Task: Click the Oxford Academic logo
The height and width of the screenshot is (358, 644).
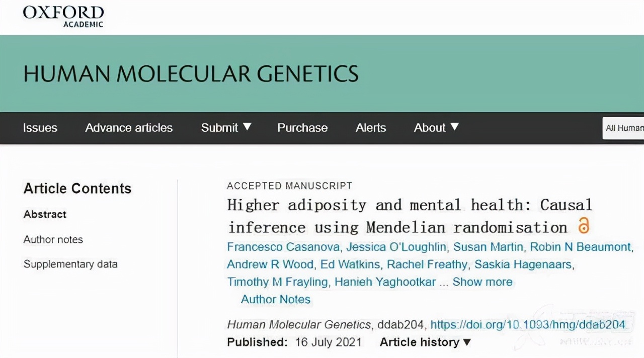Action: pyautogui.click(x=63, y=16)
